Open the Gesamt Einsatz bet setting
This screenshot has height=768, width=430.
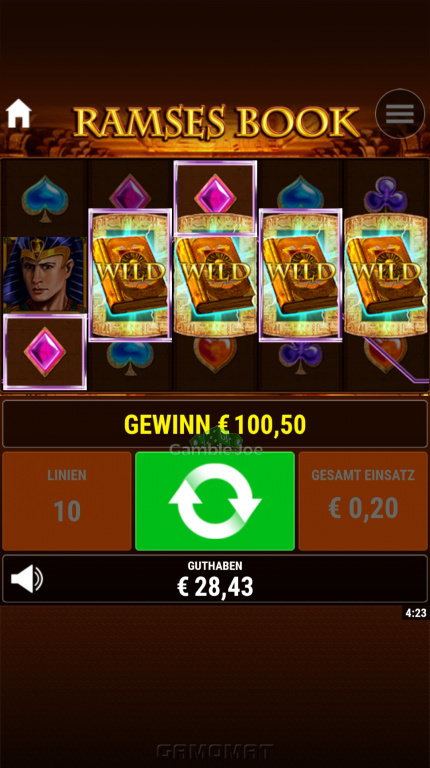[363, 501]
